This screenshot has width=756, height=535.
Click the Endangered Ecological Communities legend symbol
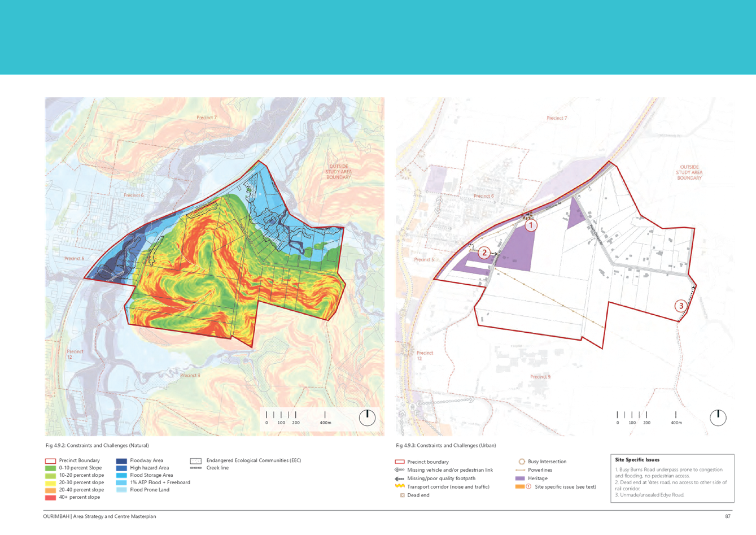click(196, 461)
